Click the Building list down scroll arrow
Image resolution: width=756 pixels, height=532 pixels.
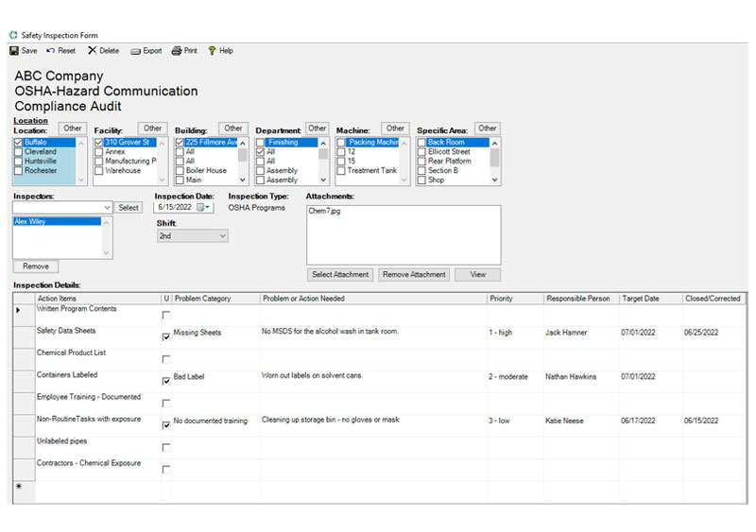pos(243,180)
